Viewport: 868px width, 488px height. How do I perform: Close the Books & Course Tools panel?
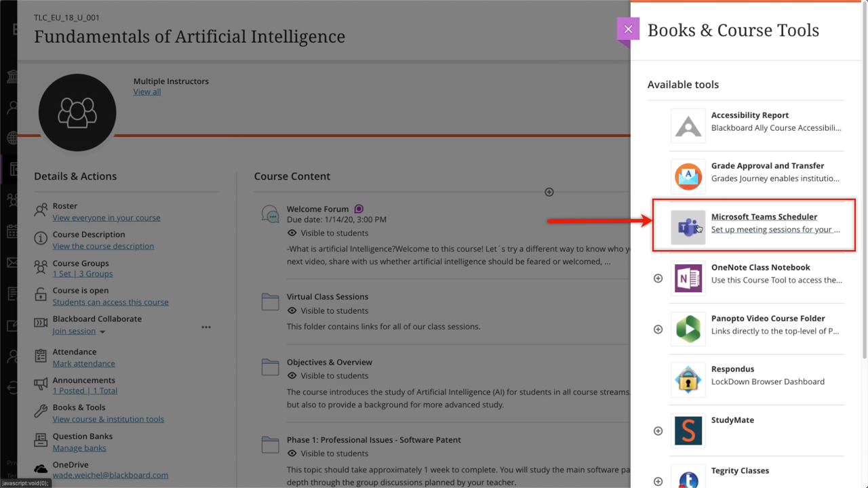tap(628, 29)
